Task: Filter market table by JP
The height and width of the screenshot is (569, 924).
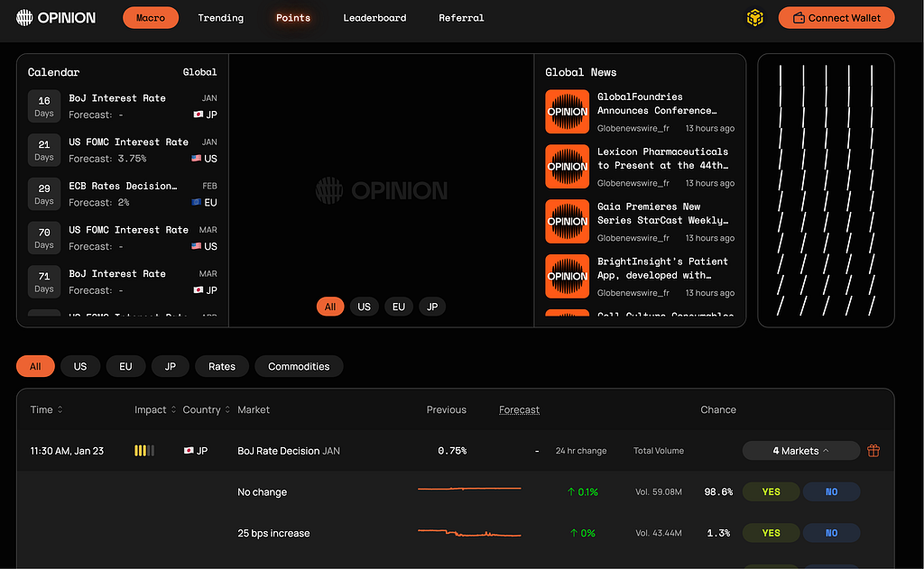Action: tap(171, 366)
